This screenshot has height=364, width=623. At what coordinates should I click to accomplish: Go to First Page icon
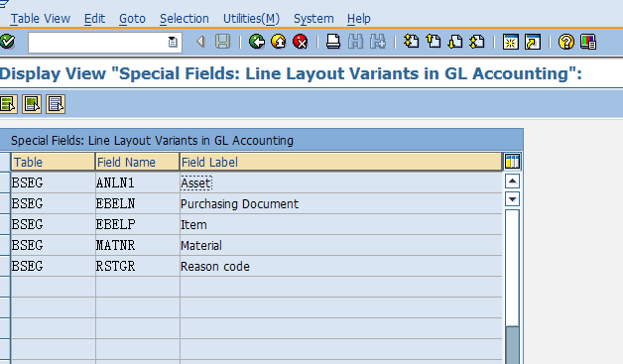pos(412,42)
